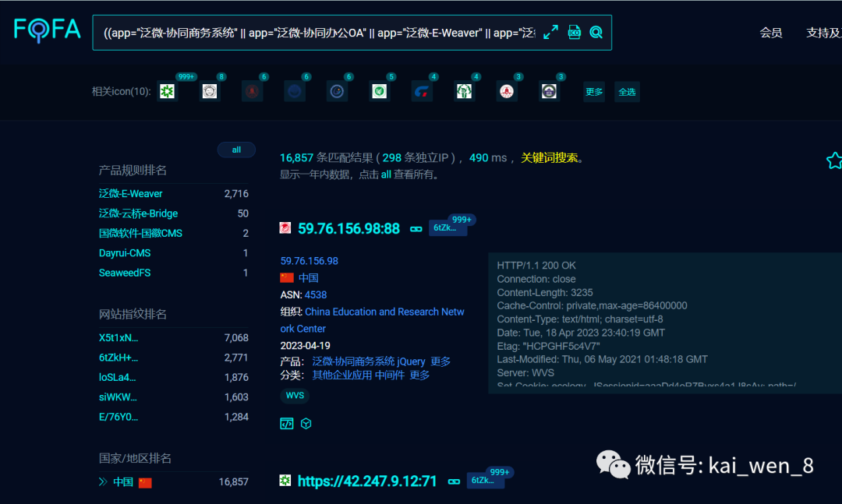Screen dimensions: 842x504
Task: Click the 关键词搜索 link
Action: click(x=550, y=158)
